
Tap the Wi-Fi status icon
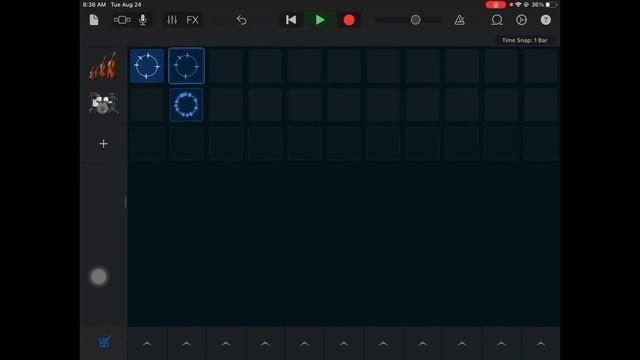pos(518,5)
